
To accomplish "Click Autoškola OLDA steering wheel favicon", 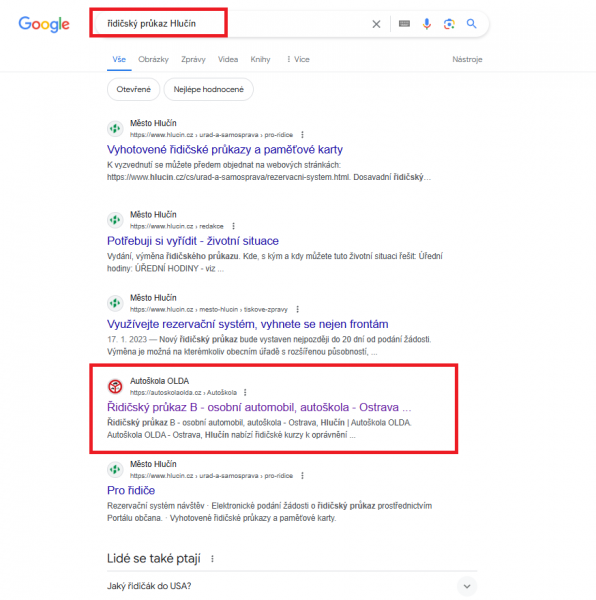I will pyautogui.click(x=115, y=386).
